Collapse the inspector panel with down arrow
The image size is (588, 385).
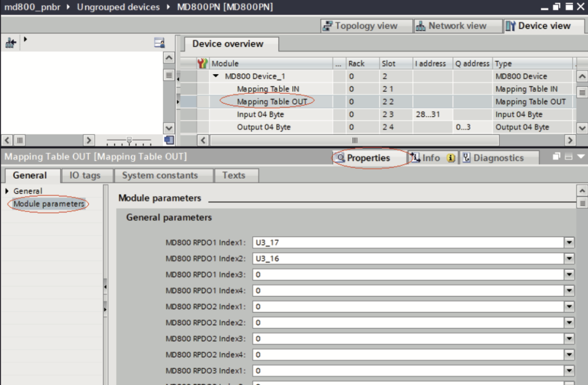click(x=581, y=157)
